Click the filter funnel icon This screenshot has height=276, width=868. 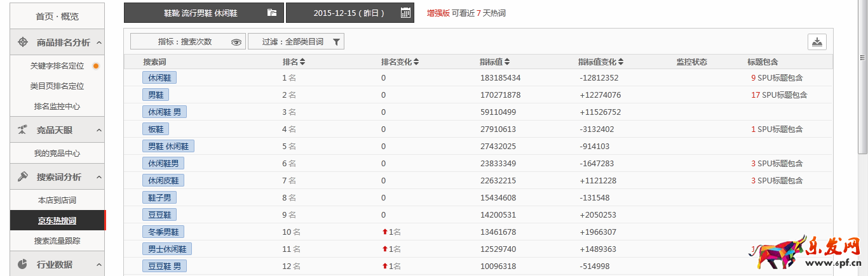[x=337, y=42]
